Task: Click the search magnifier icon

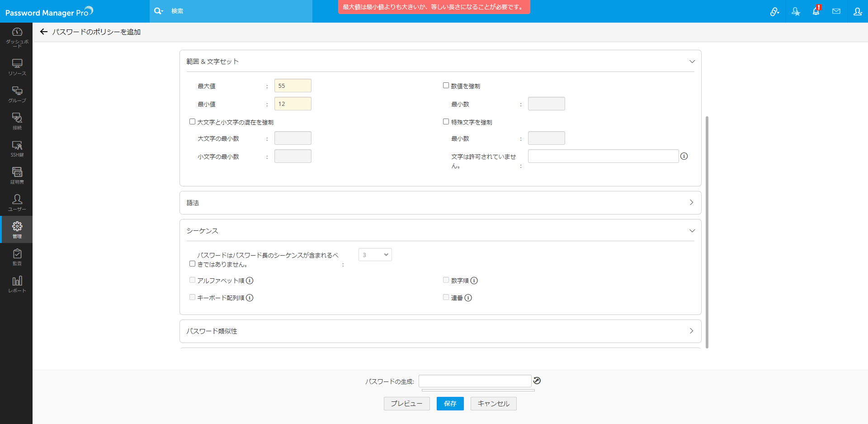Action: (158, 11)
